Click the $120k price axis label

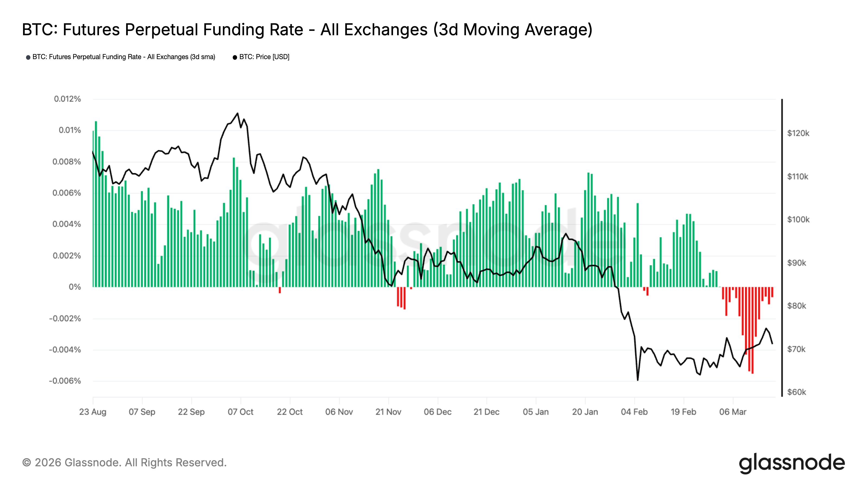tap(798, 133)
